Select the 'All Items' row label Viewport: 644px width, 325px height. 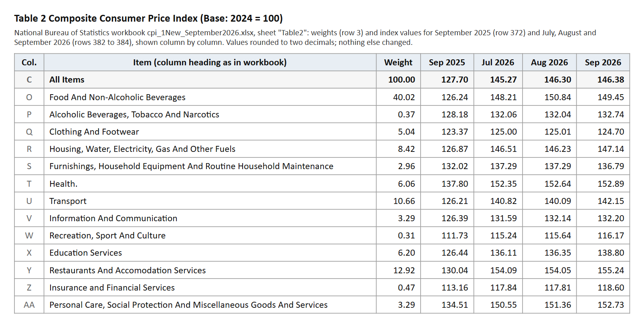point(67,80)
